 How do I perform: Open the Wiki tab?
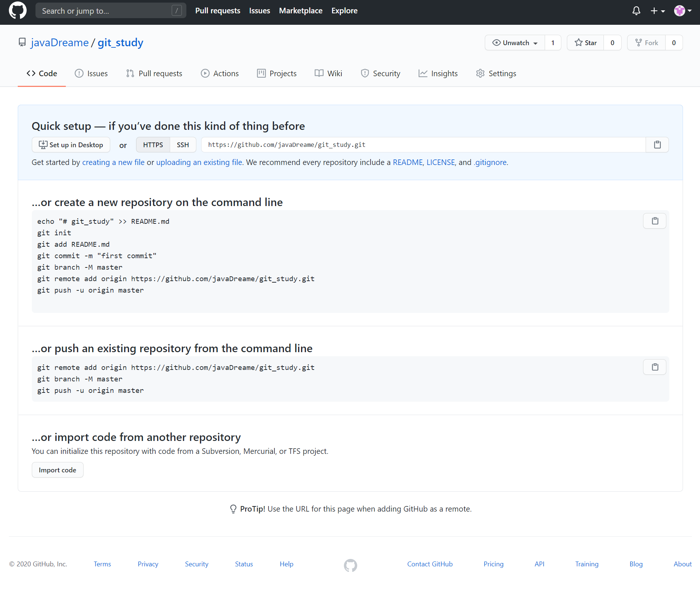point(328,73)
